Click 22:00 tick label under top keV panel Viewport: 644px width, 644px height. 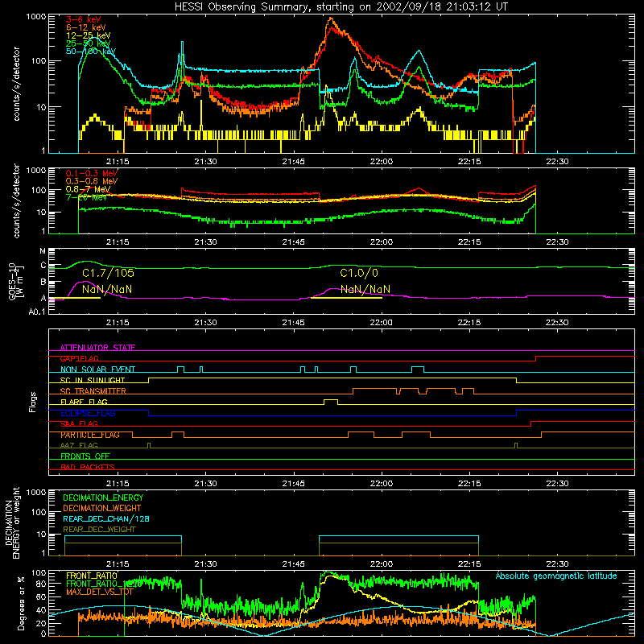[x=381, y=162]
